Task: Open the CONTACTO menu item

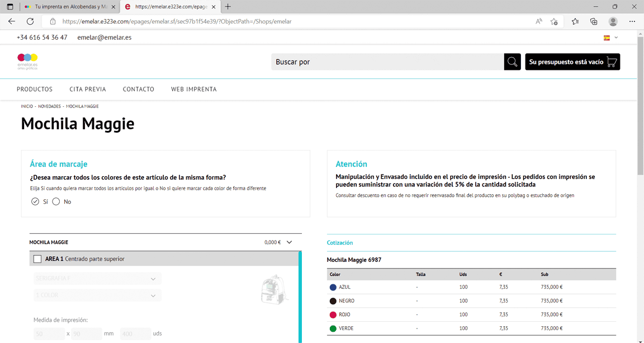Action: pos(139,89)
